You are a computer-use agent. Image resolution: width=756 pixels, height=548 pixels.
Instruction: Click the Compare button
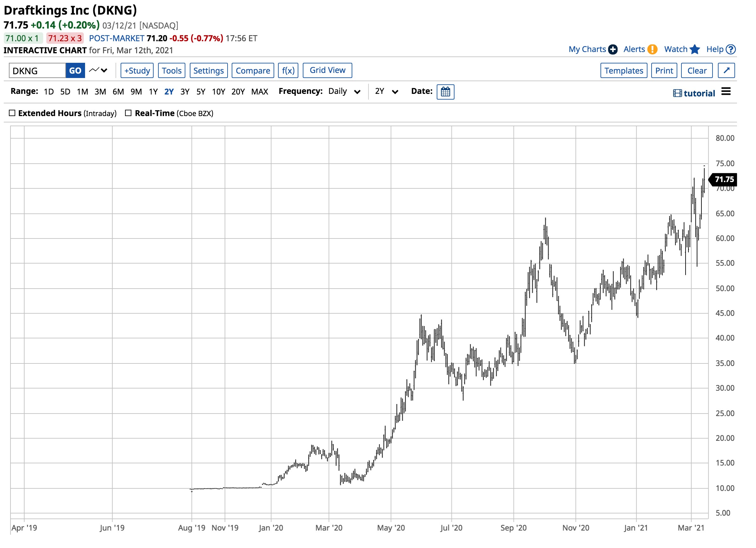coord(253,71)
